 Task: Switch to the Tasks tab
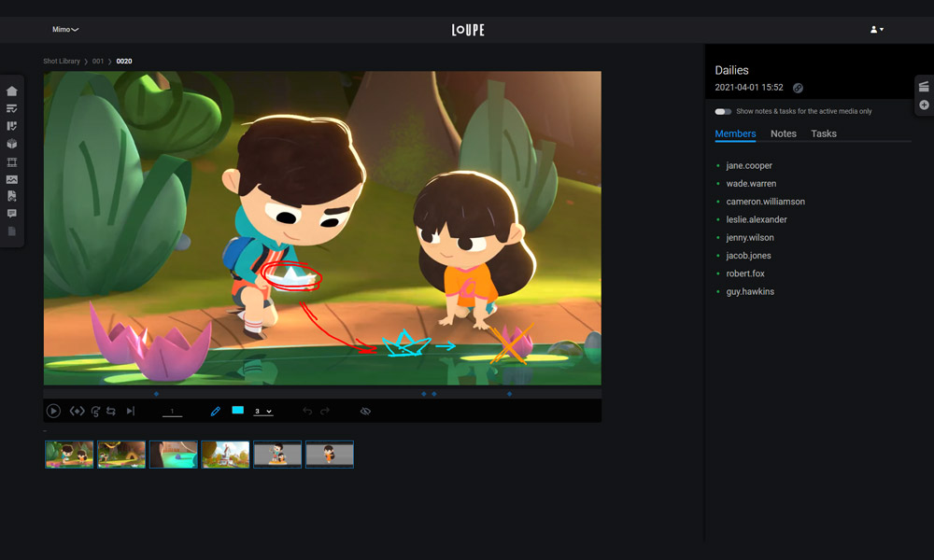(x=823, y=133)
